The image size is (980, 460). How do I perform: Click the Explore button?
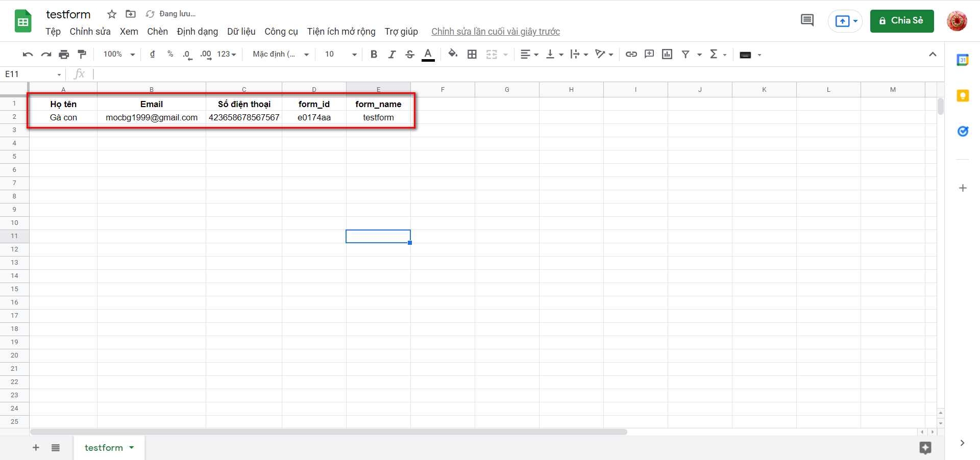[925, 448]
